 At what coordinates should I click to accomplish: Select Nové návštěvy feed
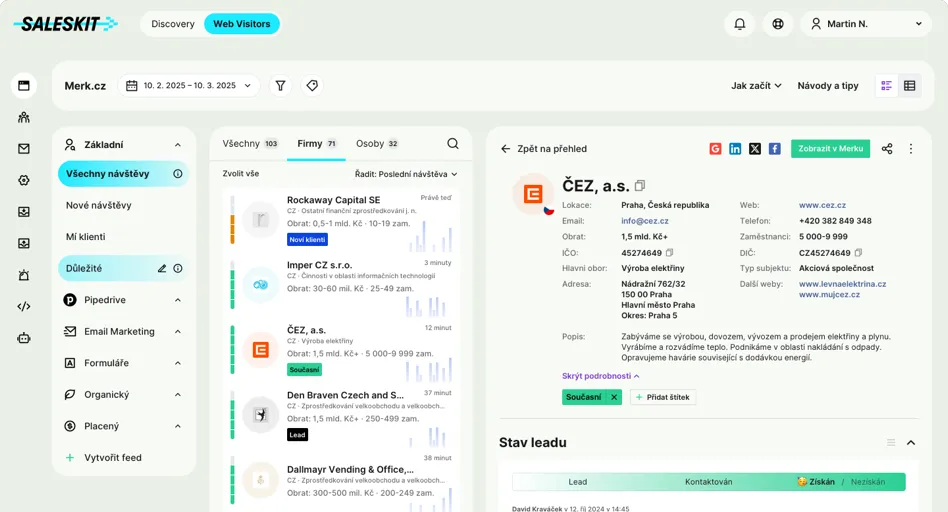click(99, 206)
